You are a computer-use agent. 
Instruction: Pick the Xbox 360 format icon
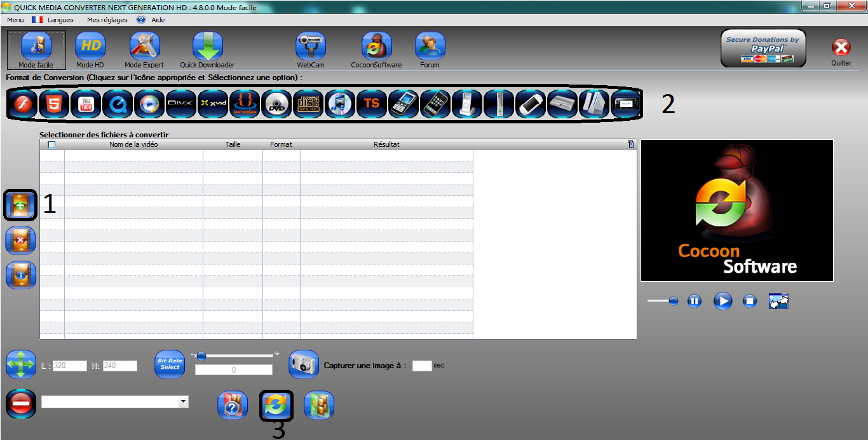click(x=499, y=103)
